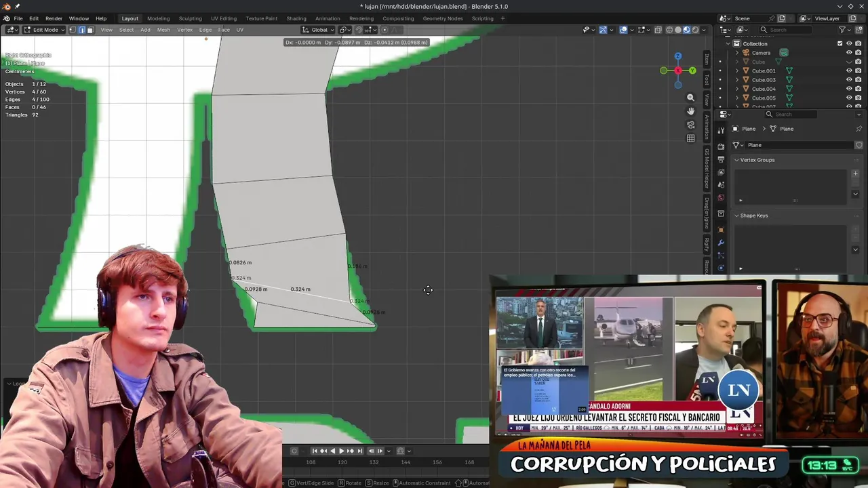Toggle X-ray display in viewport header
This screenshot has width=868, height=488.
coord(658,30)
